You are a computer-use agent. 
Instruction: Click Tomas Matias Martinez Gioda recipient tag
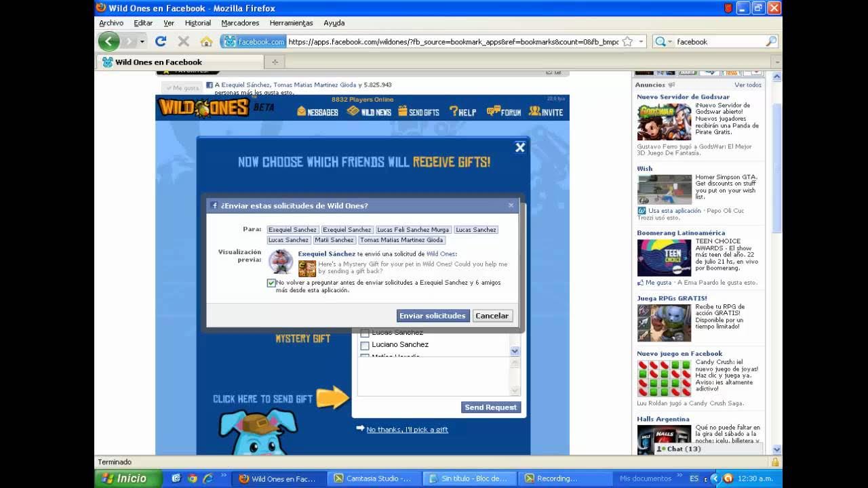401,240
